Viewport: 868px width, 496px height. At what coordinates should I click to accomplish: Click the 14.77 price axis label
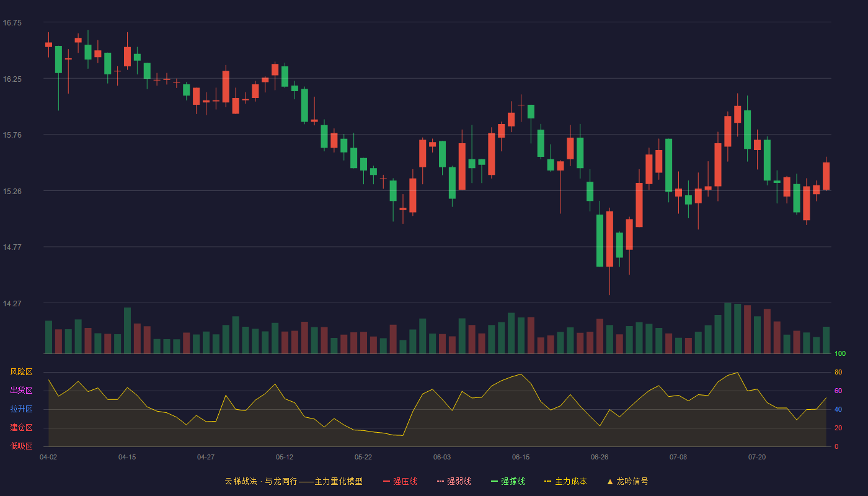(x=12, y=247)
